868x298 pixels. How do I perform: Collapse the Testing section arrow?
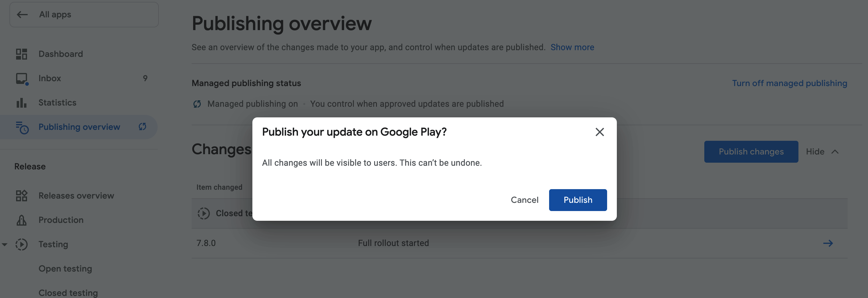tap(5, 244)
